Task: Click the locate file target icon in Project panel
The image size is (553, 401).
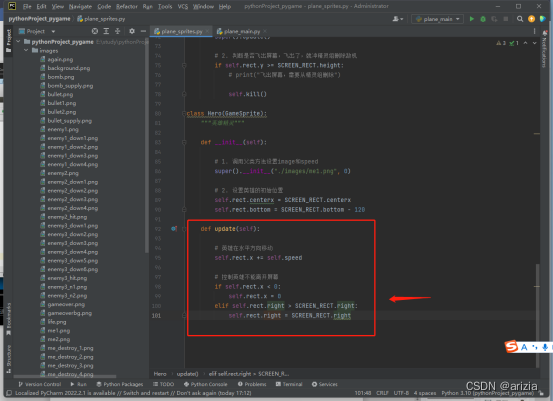Action: (95, 31)
